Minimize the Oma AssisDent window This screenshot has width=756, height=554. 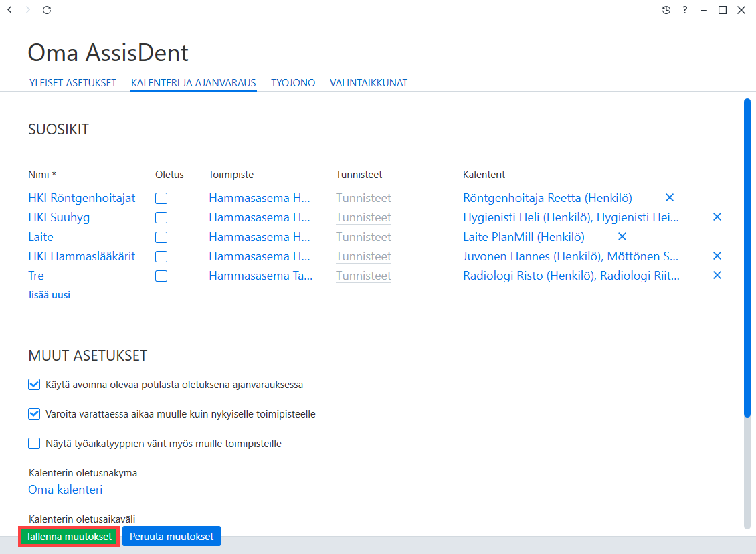click(704, 10)
